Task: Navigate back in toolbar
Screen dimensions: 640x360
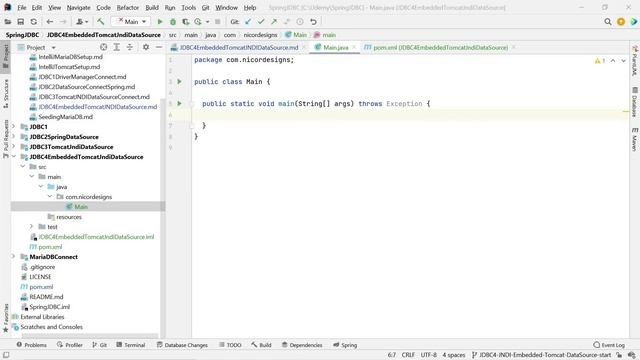Action: point(50,22)
